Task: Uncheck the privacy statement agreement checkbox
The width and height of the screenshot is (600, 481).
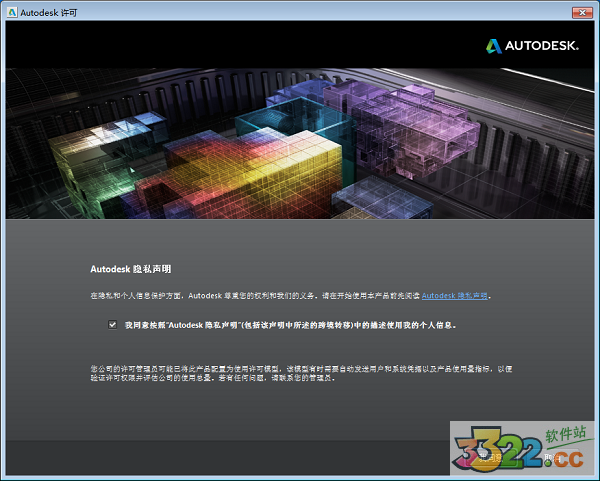Action: 113,325
